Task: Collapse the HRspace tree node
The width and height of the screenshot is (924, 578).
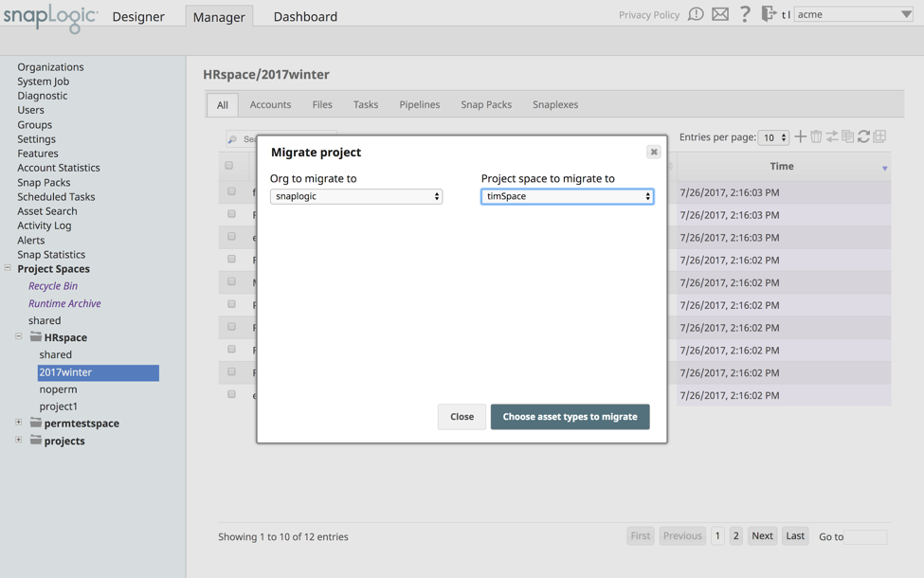Action: [x=19, y=336]
